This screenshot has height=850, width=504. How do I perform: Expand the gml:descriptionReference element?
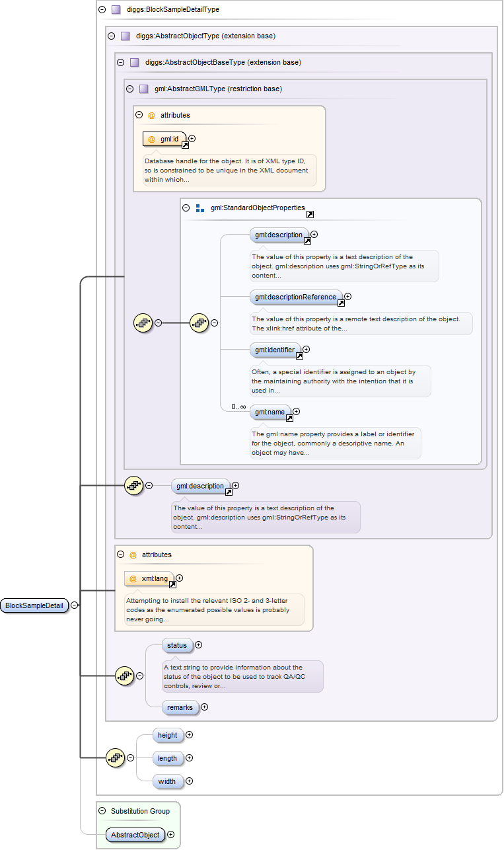(348, 297)
